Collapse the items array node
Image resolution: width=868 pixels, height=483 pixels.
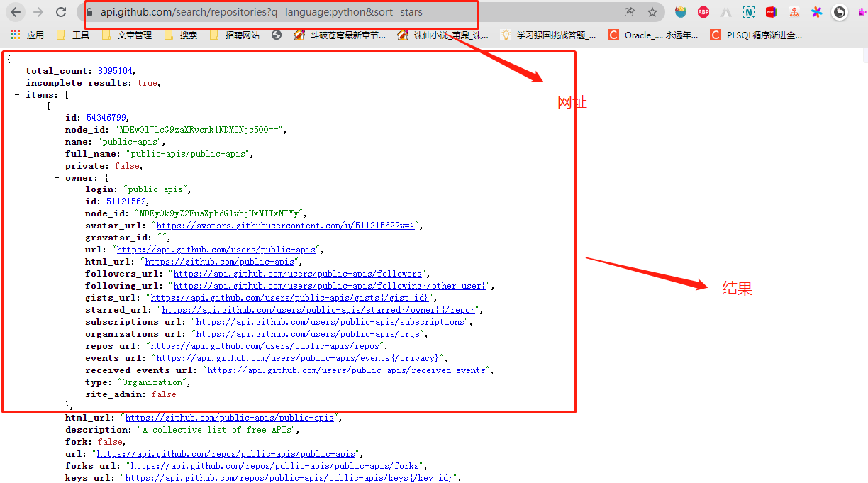(x=17, y=94)
